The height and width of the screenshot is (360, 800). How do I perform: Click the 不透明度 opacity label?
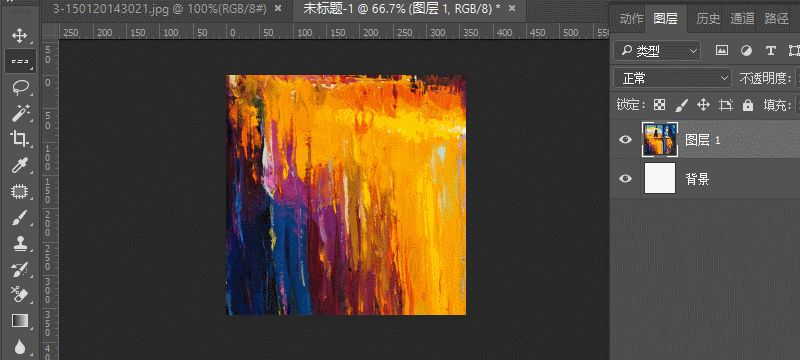[765, 79]
